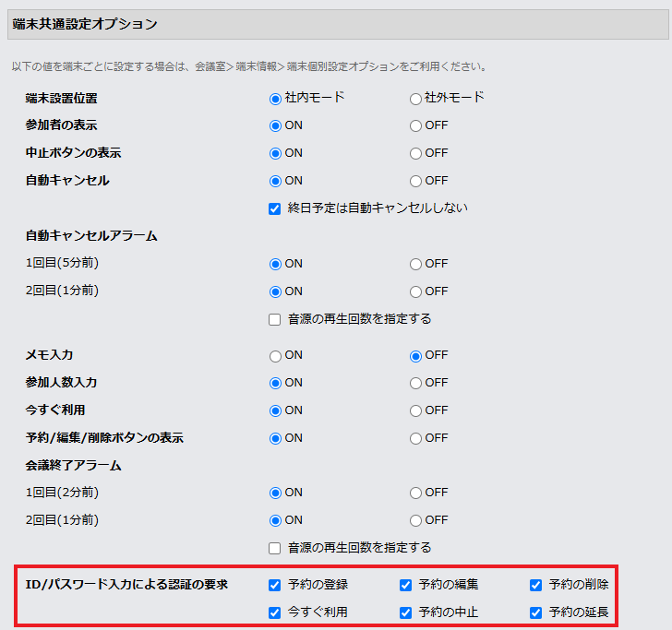Uncheck 予約の編集 authentication checkbox

pos(405,585)
